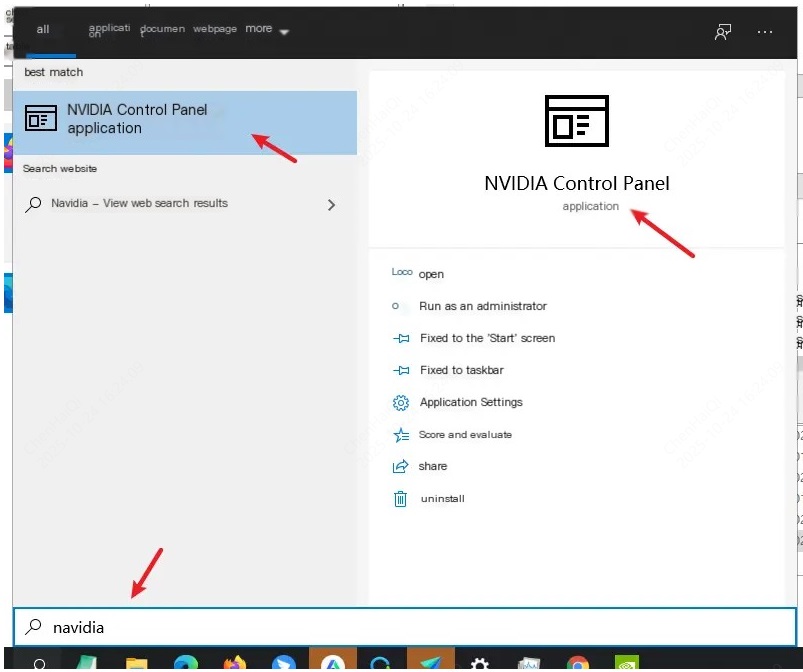The height and width of the screenshot is (672, 803).
Task: Click the share icon
Action: pos(401,467)
